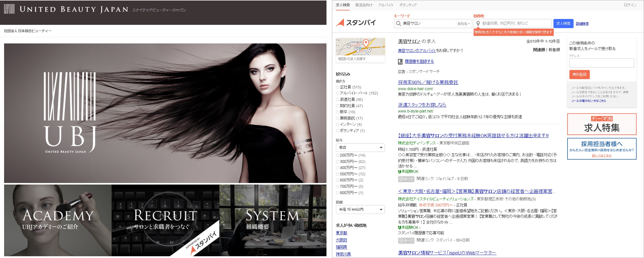Click the email アドレス input field

tap(602, 63)
